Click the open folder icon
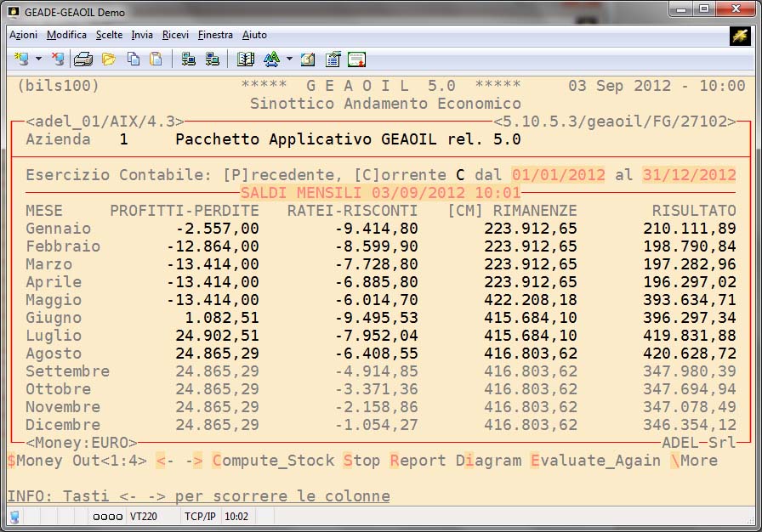Screen dimensions: 762x532 coord(109,59)
